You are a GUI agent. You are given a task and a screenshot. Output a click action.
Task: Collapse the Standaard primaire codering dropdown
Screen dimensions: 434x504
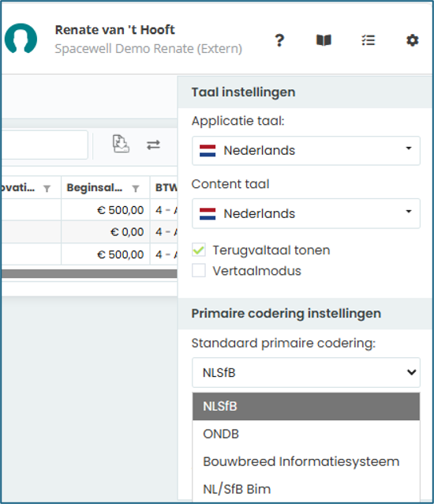coord(306,373)
